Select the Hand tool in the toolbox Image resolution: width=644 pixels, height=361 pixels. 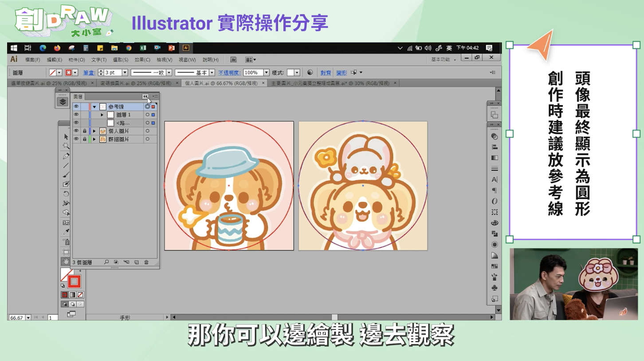click(x=66, y=261)
